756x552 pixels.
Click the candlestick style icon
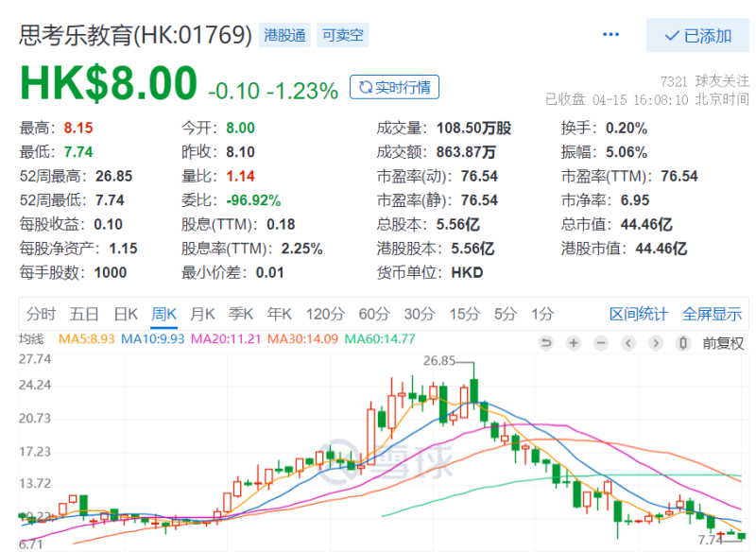(x=683, y=343)
